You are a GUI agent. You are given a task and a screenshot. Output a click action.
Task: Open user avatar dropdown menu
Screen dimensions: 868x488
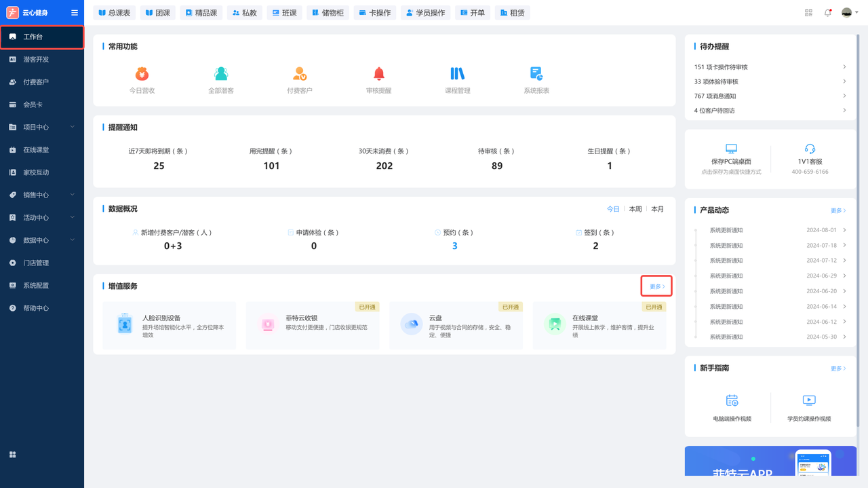(x=850, y=13)
